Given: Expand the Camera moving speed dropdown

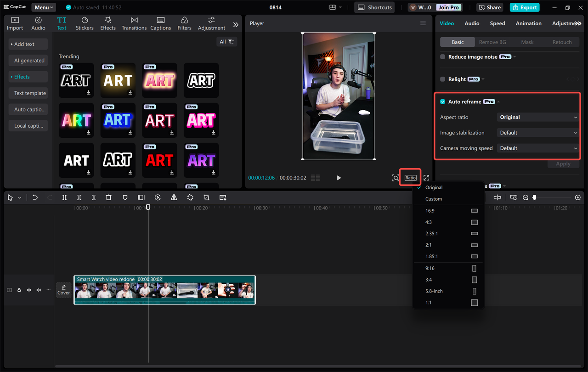Looking at the screenshot, I should [537, 148].
